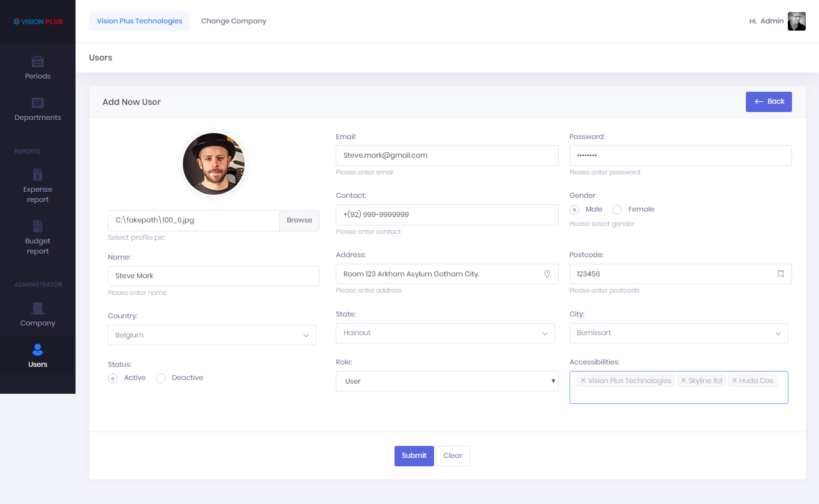
Task: Select the Vision Plus Technologies tab
Action: coord(139,21)
